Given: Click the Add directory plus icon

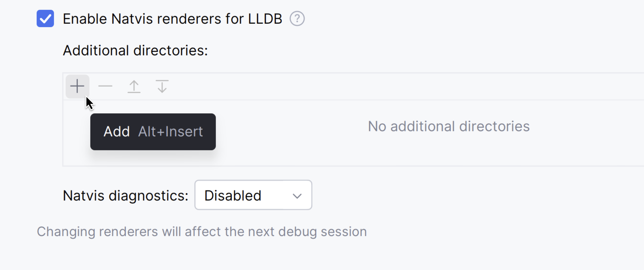Looking at the screenshot, I should click(x=77, y=87).
